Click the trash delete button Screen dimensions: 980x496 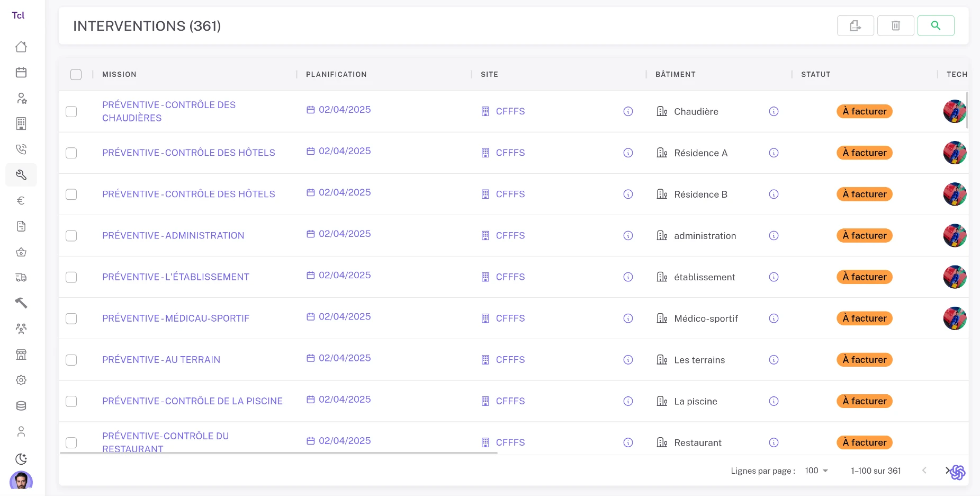895,25
